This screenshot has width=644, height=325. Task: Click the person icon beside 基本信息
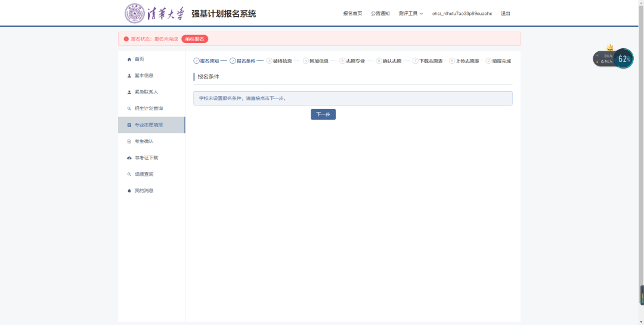click(129, 76)
